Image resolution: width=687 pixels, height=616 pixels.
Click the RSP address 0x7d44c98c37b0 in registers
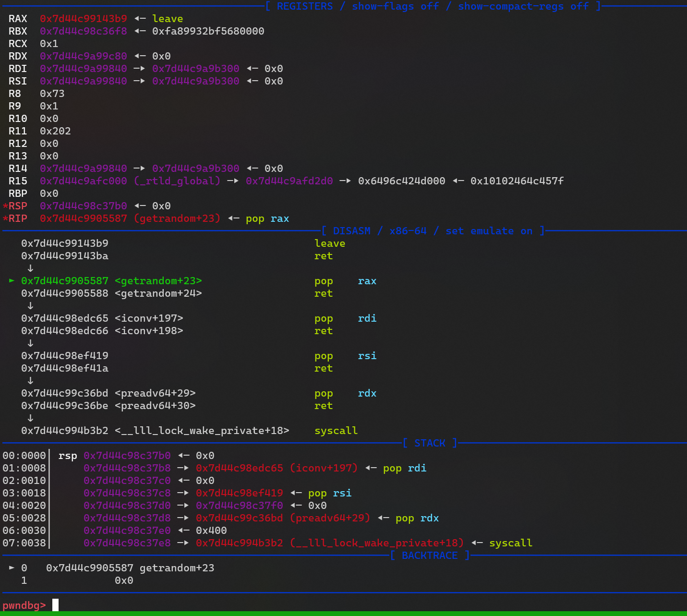click(84, 206)
